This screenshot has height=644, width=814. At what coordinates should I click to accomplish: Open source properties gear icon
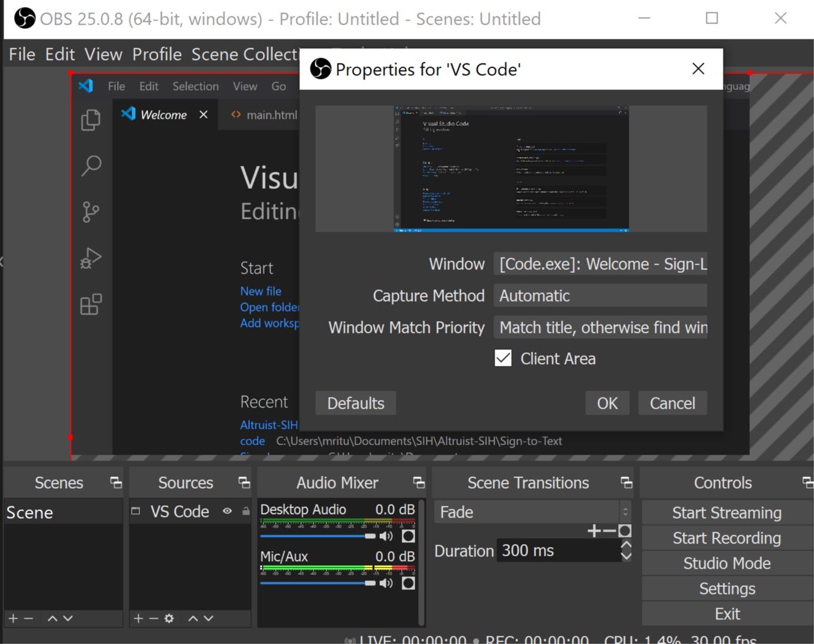[169, 618]
